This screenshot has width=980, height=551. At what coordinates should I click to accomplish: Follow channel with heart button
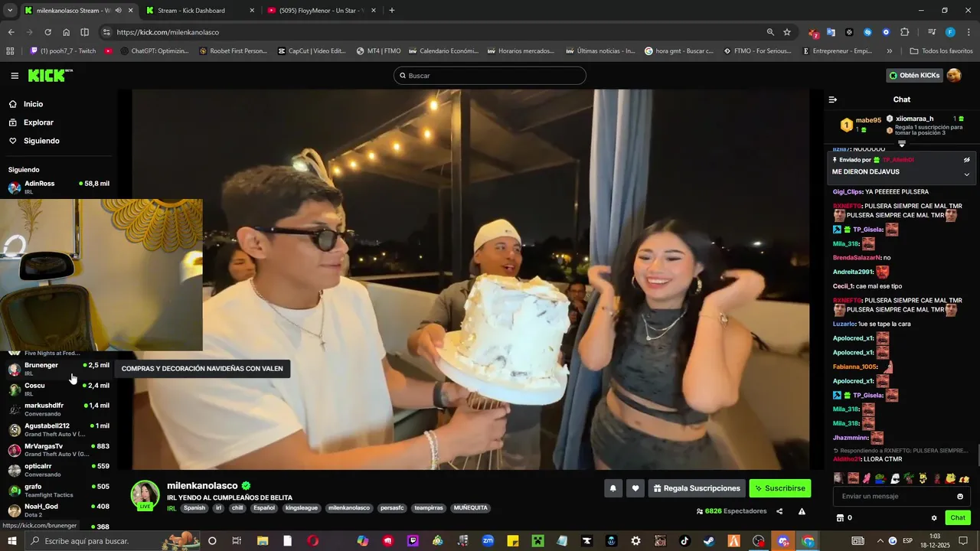[635, 488]
